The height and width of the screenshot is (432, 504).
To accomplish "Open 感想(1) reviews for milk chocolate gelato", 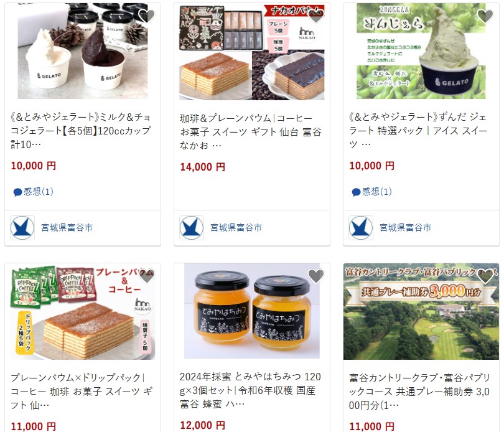I will [33, 192].
